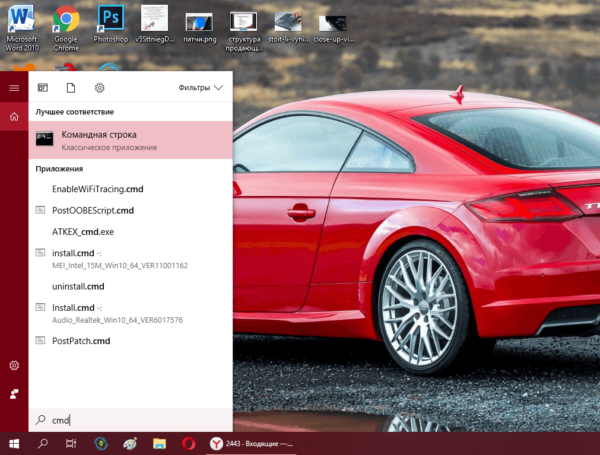The width and height of the screenshot is (600, 455).
Task: Open Командная строка best match
Action: pyautogui.click(x=130, y=140)
